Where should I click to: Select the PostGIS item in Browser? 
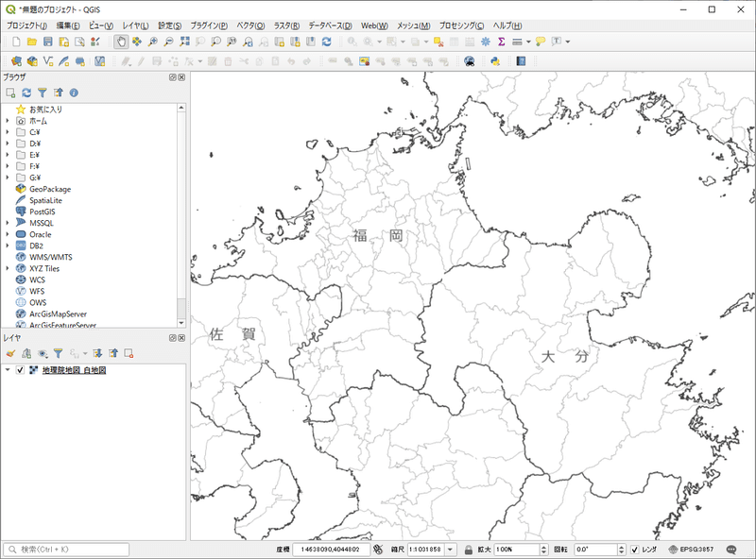(x=43, y=212)
